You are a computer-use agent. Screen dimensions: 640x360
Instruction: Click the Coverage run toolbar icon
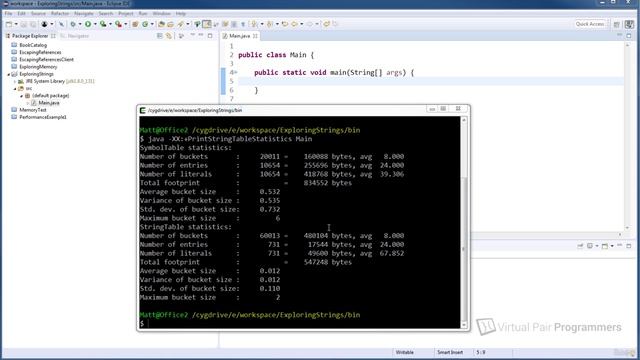pyautogui.click(x=103, y=24)
